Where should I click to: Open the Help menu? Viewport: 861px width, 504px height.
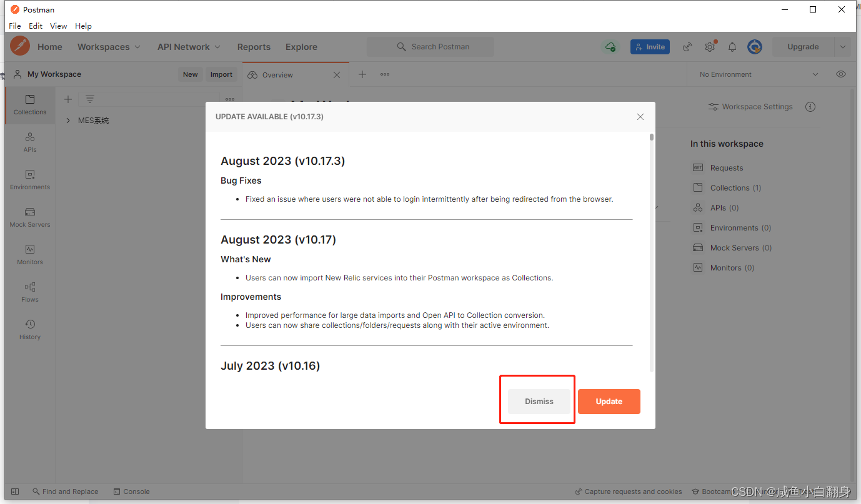83,26
